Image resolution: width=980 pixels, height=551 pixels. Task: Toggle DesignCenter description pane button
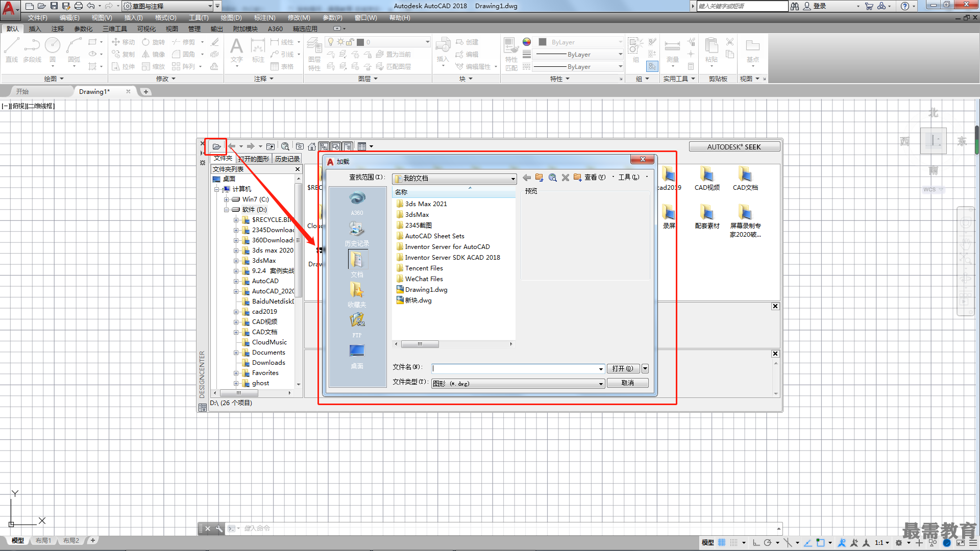(x=348, y=146)
